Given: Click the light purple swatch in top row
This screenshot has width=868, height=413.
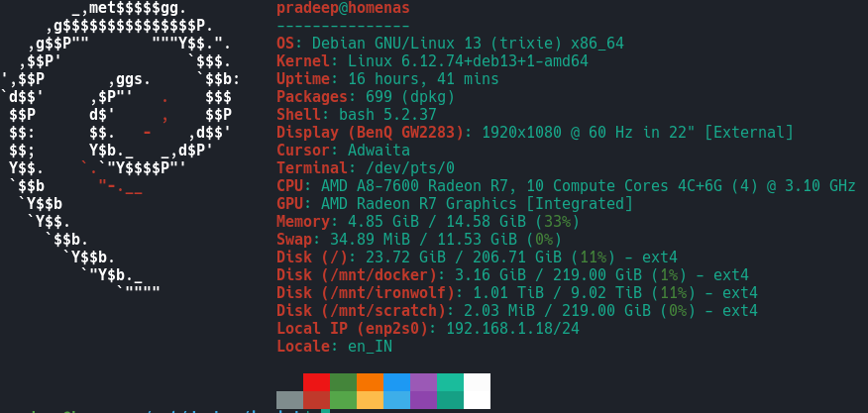Looking at the screenshot, I should point(423,382).
